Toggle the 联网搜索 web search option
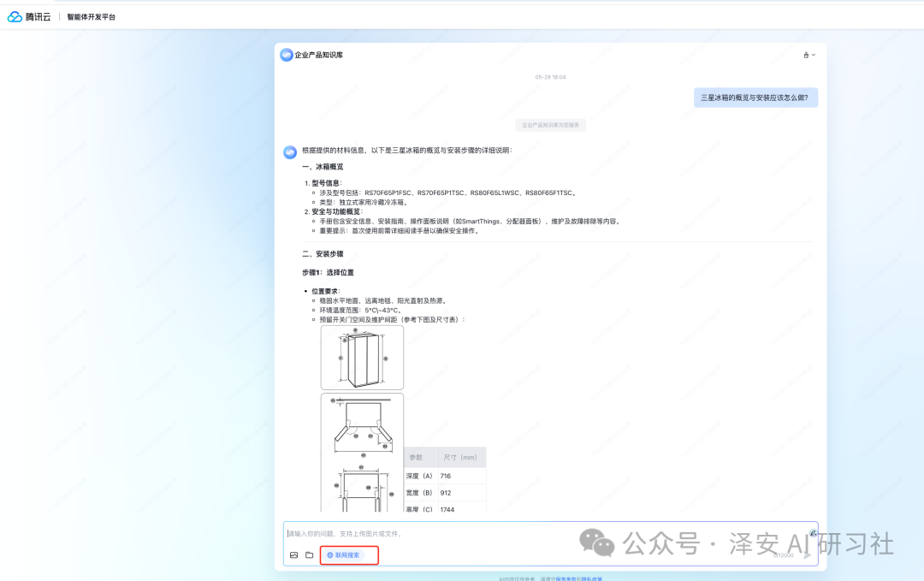 coord(344,555)
